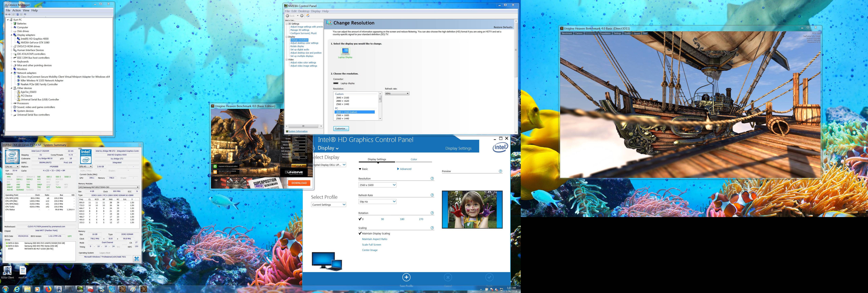Open the Intel Resolution dropdown showing 2560 x 1600
Image resolution: width=868 pixels, height=293 pixels.
tap(377, 185)
